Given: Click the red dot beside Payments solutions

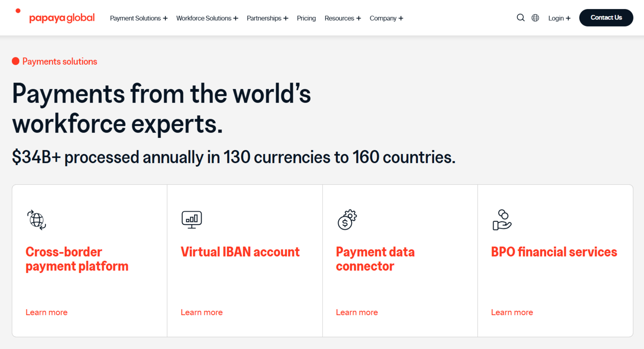Looking at the screenshot, I should point(15,61).
